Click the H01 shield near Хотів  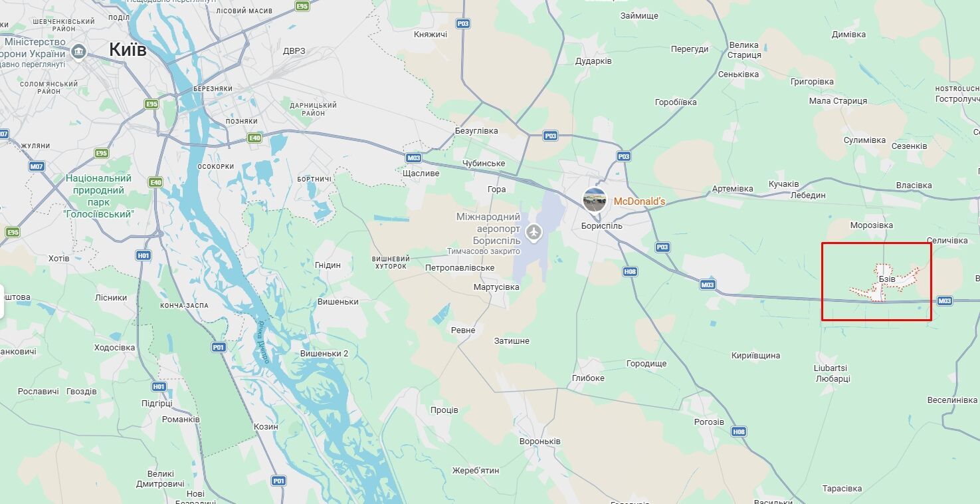(144, 255)
